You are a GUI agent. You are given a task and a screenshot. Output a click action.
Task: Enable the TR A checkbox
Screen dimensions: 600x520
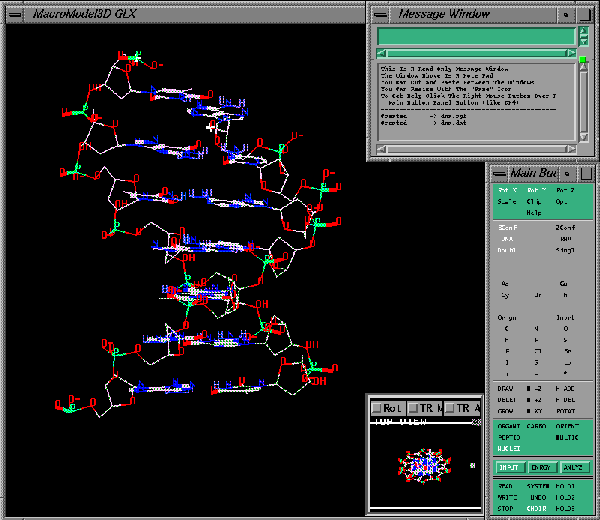point(450,409)
